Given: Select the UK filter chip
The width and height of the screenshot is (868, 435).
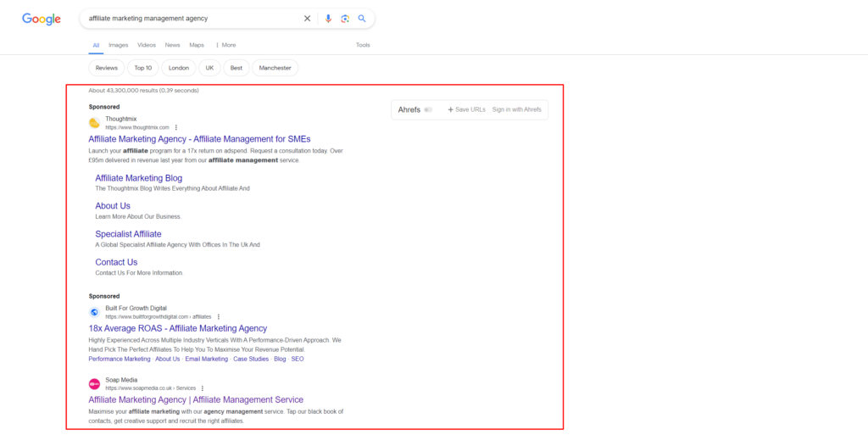Looking at the screenshot, I should point(209,68).
